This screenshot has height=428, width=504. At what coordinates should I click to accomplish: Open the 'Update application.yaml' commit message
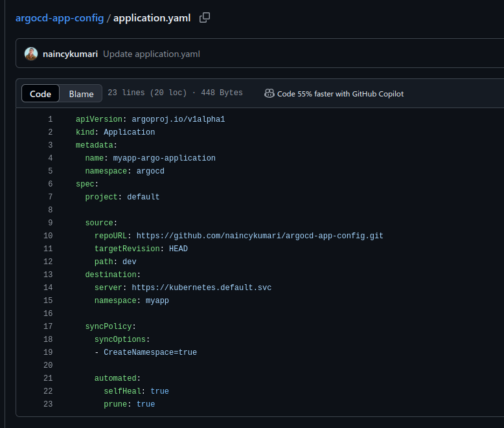click(x=151, y=54)
